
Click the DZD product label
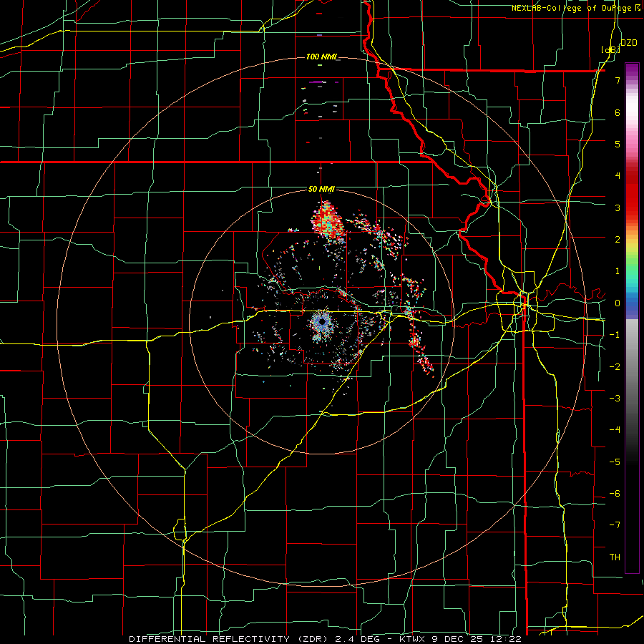[x=628, y=43]
